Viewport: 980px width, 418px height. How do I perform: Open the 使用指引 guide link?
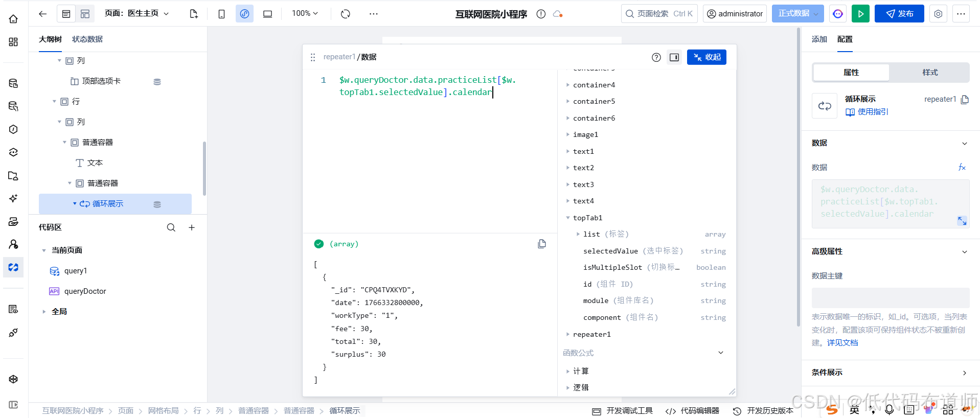coord(867,112)
